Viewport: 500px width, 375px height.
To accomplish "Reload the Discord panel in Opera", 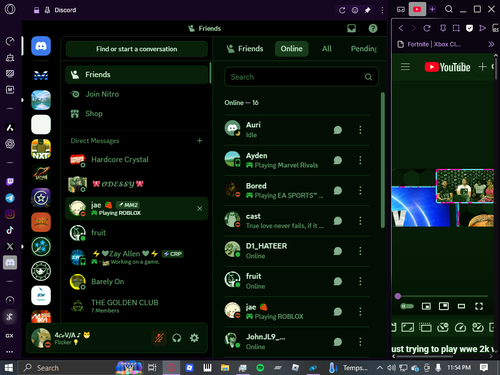I will tap(342, 10).
